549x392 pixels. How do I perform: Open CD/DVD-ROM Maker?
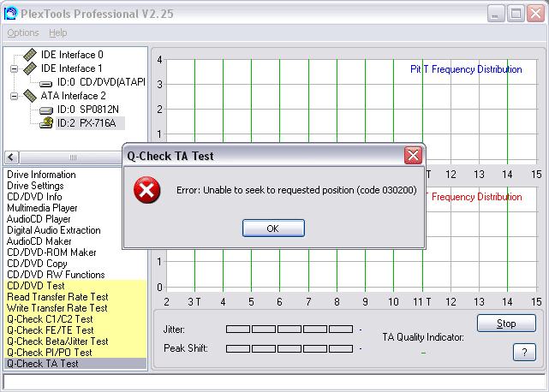pos(51,252)
